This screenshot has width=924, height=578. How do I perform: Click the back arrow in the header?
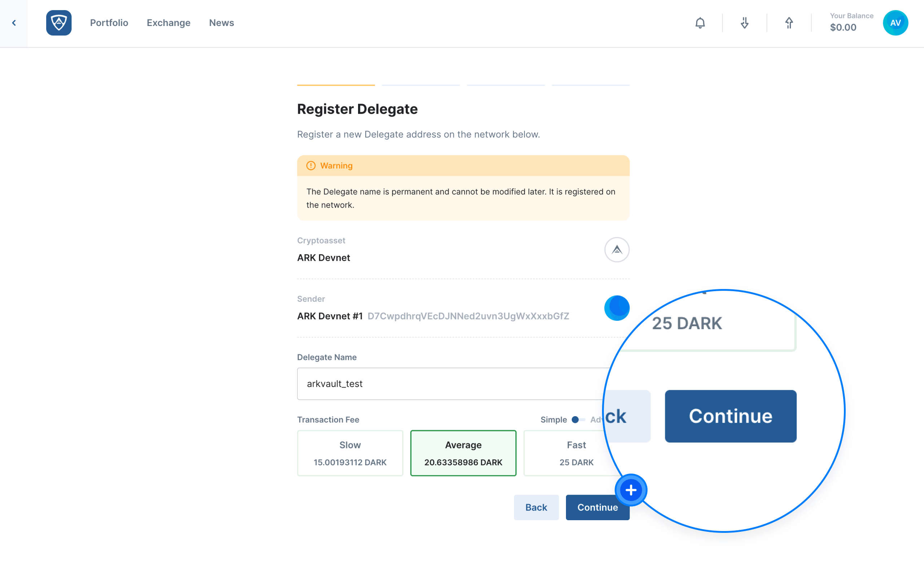click(14, 23)
